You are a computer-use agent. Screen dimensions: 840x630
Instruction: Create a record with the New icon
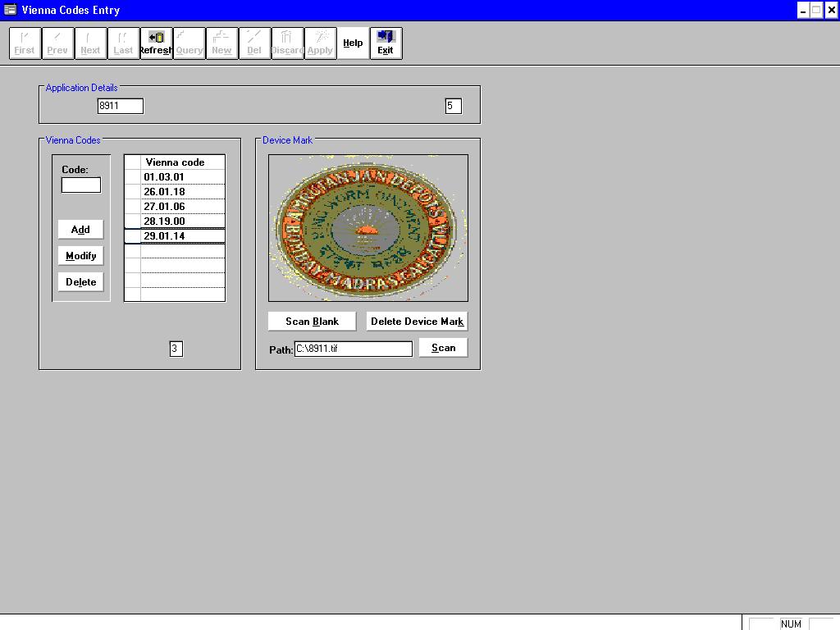[x=221, y=43]
